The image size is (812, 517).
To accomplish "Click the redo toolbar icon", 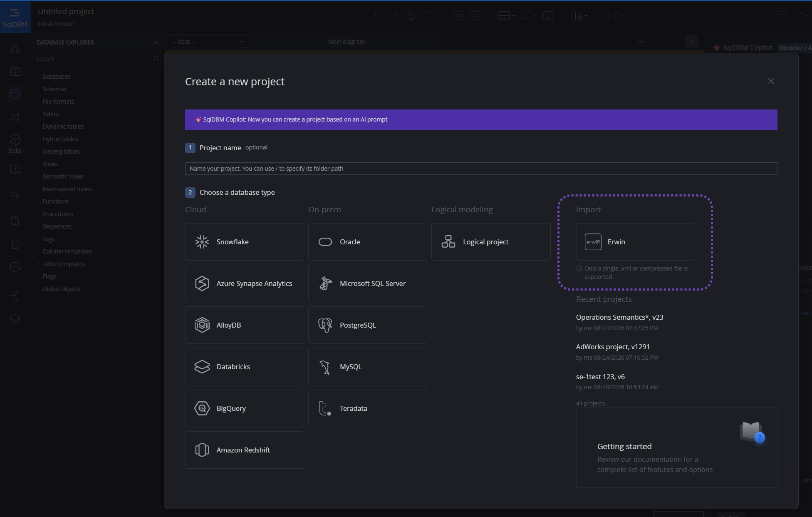I will 394,16.
